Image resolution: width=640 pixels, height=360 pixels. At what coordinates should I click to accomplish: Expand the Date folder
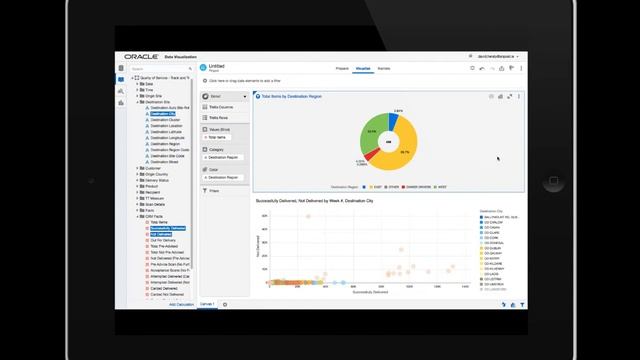pyautogui.click(x=138, y=84)
